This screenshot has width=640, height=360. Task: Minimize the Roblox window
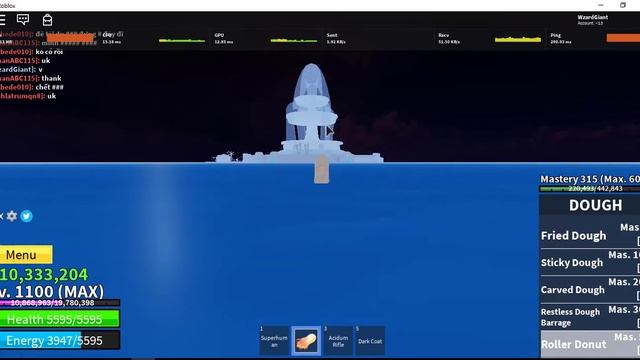coord(601,5)
